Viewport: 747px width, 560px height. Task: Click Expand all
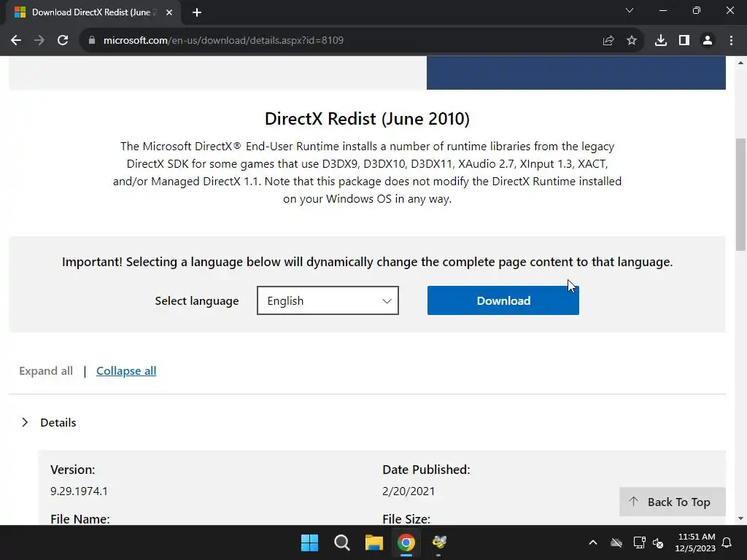tap(46, 371)
